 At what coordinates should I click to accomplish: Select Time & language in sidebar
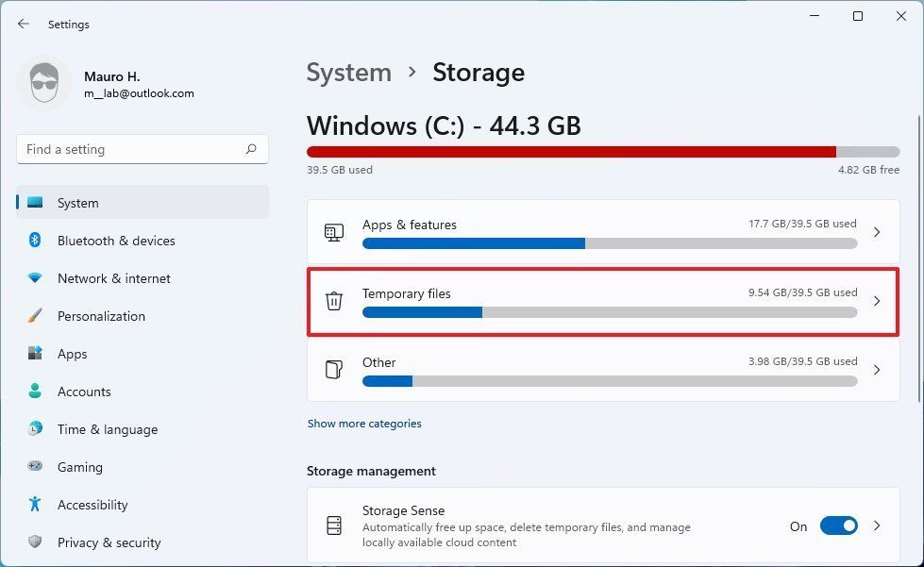coord(108,429)
